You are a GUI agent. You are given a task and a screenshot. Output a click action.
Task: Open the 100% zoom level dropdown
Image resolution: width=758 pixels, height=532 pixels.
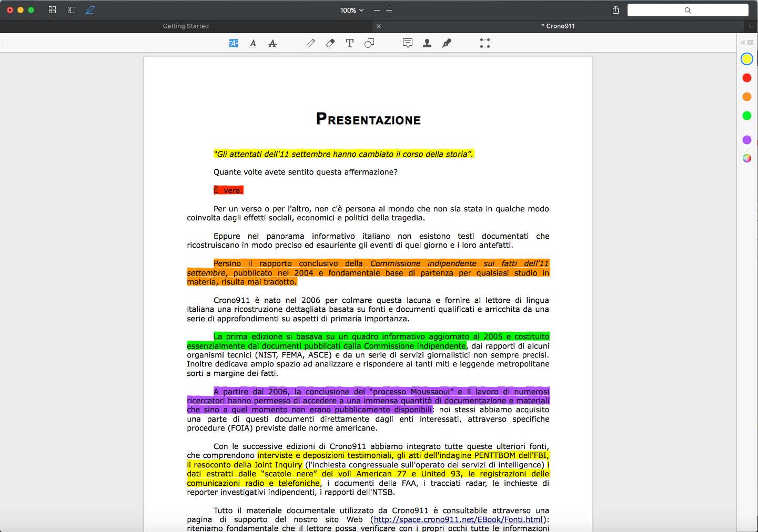point(352,10)
